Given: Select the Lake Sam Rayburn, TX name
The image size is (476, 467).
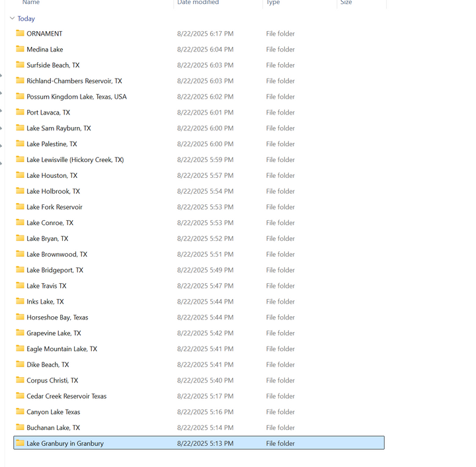Looking at the screenshot, I should point(59,128).
